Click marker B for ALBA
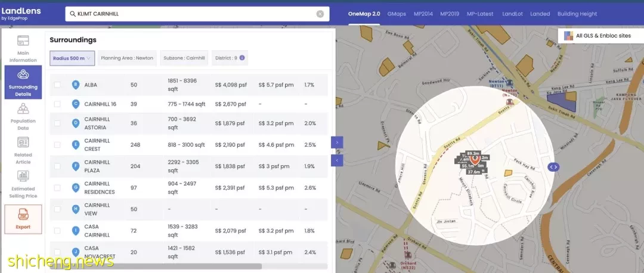 pyautogui.click(x=76, y=85)
